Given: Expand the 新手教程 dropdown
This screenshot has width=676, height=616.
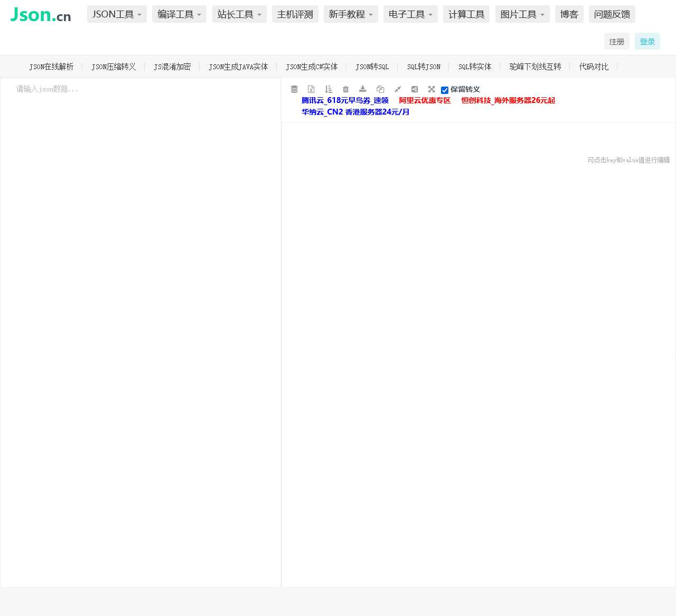Looking at the screenshot, I should (351, 14).
